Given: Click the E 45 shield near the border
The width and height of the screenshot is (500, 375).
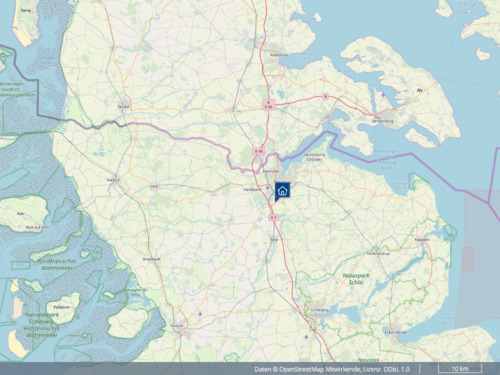Looking at the screenshot, I should (x=259, y=151).
